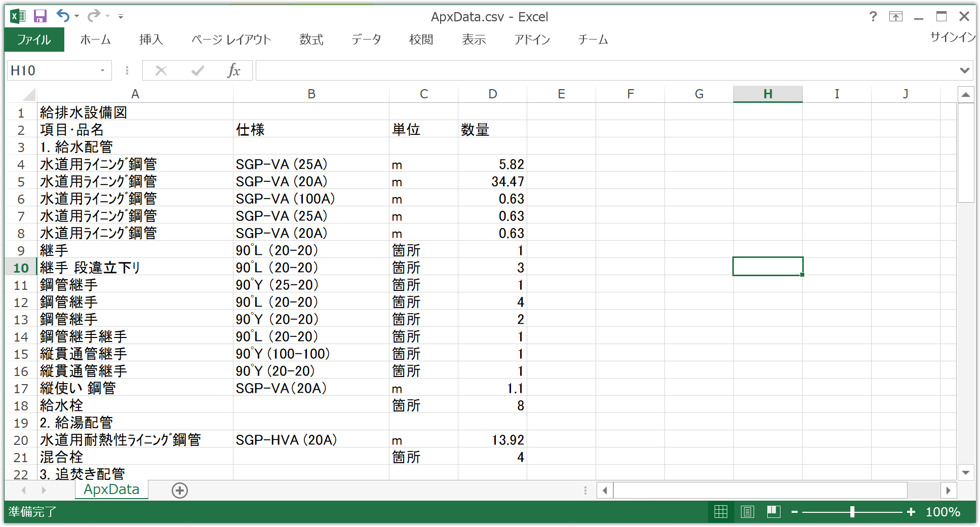This screenshot has width=980, height=527.
Task: Switch to the 数式 ribbon tab
Action: [311, 40]
